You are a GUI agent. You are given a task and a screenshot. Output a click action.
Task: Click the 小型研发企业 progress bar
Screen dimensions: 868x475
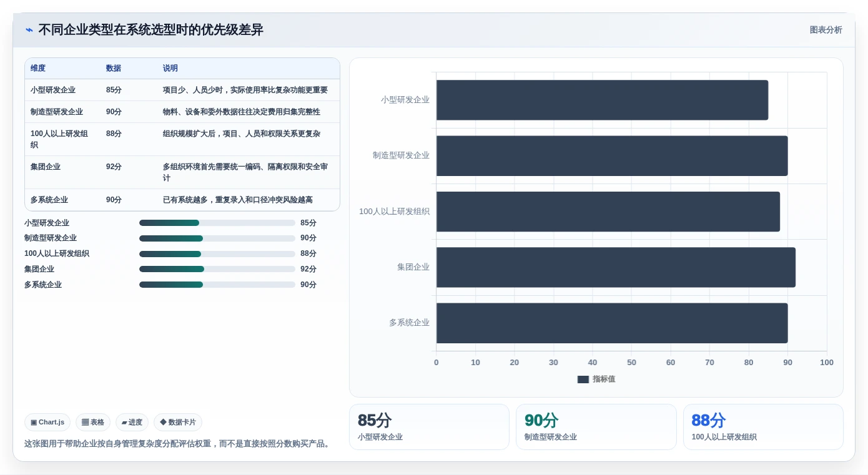click(x=217, y=223)
